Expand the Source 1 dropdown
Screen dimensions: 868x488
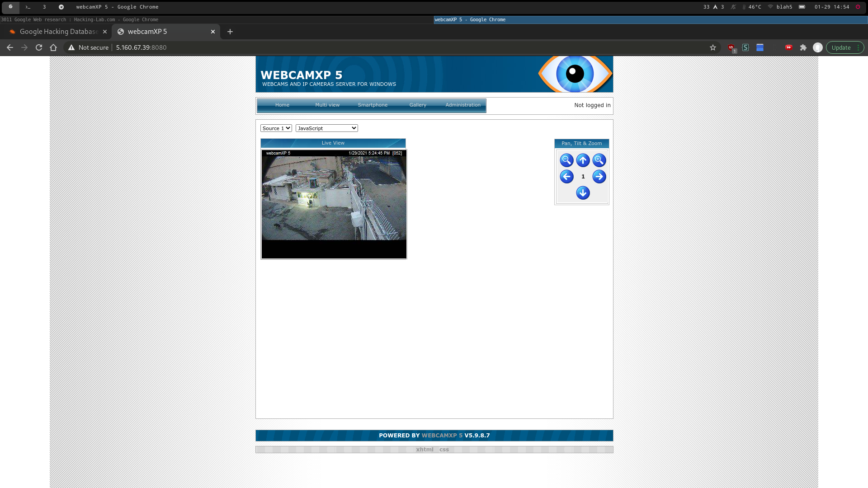click(276, 128)
